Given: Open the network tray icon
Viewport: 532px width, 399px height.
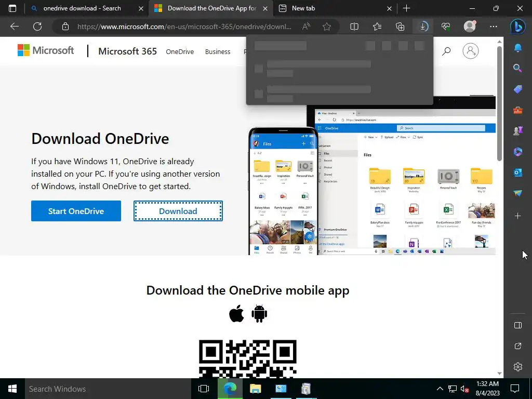Looking at the screenshot, I should 453,389.
